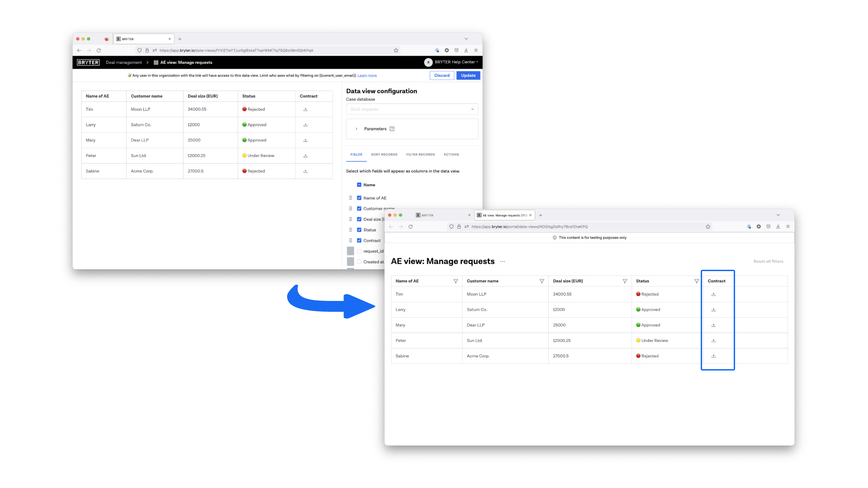The image size is (868, 488).
Task: Click the download icon for Peter's contract
Action: [x=713, y=340]
